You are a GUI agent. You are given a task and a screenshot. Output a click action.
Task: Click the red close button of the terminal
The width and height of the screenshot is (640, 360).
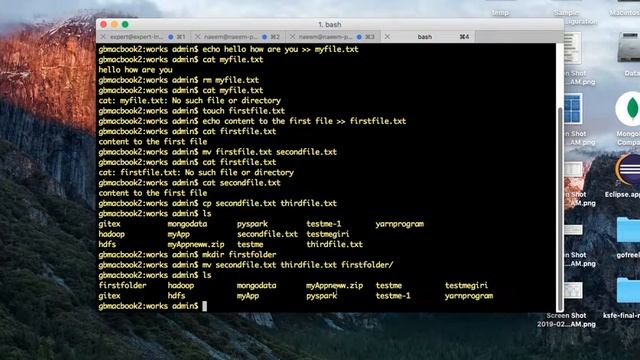(104, 24)
